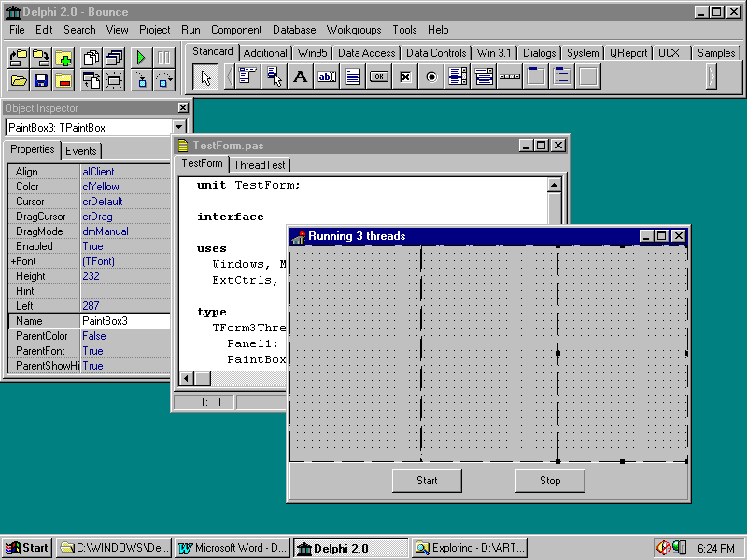Screen dimensions: 747x560
Task: Select the Label component (letter A)
Action: click(301, 77)
